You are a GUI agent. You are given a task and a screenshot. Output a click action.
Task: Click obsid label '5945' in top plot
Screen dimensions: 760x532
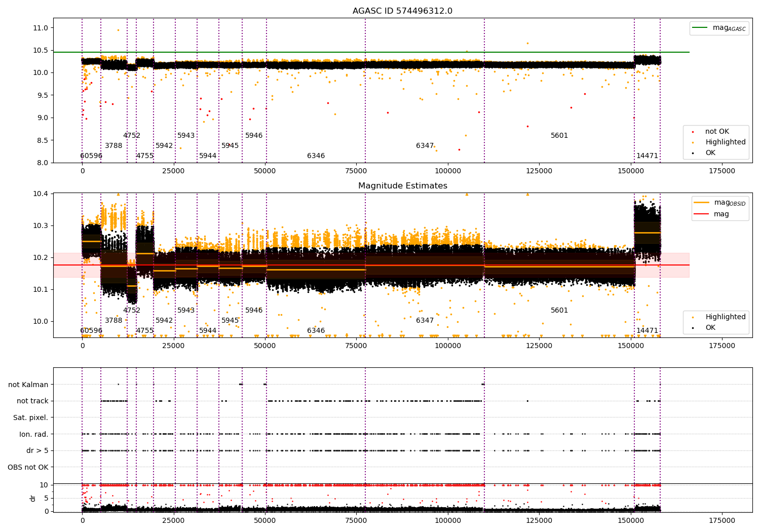[230, 145]
